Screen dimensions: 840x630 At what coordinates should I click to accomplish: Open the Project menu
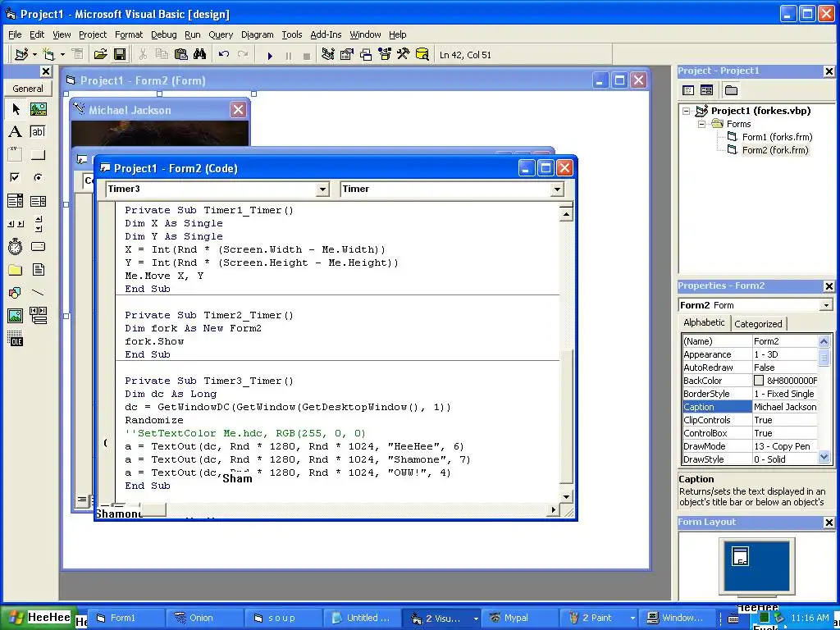[x=93, y=34]
